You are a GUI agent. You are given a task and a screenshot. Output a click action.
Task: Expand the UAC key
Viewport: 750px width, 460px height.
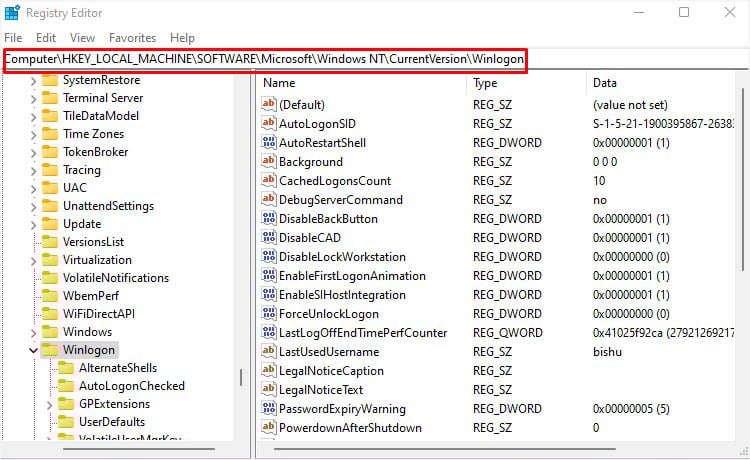(33, 189)
